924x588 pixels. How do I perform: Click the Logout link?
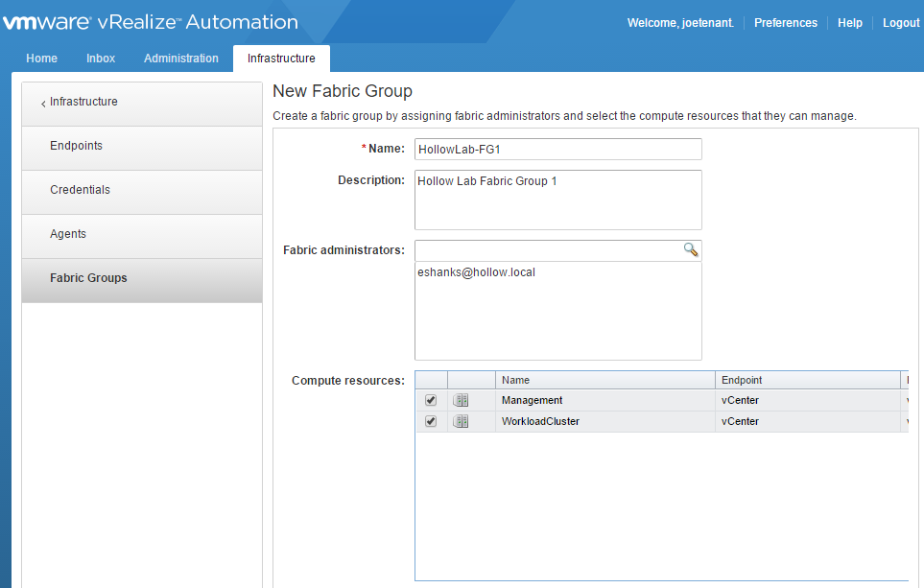(900, 23)
